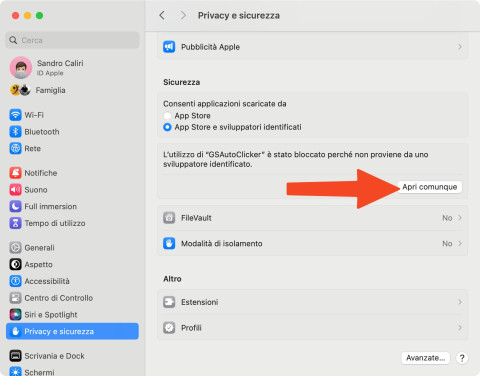Open FileVault chevron arrow
This screenshot has width=480, height=376.
pos(460,218)
